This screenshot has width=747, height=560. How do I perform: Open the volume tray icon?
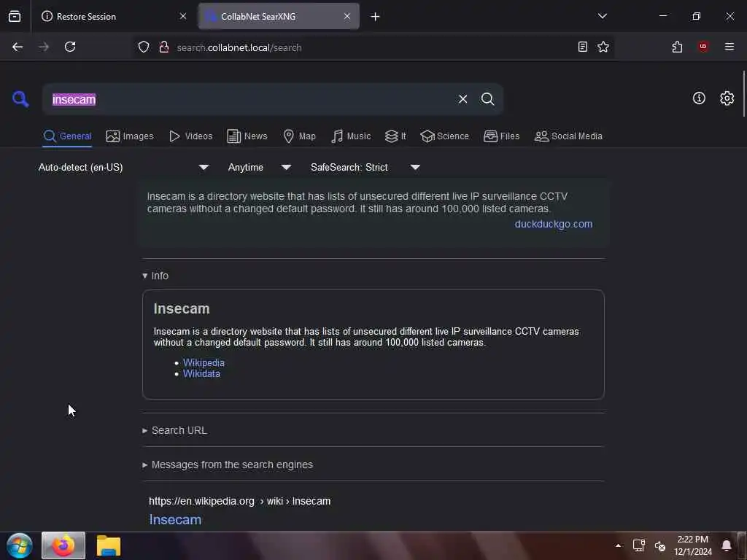tap(659, 545)
